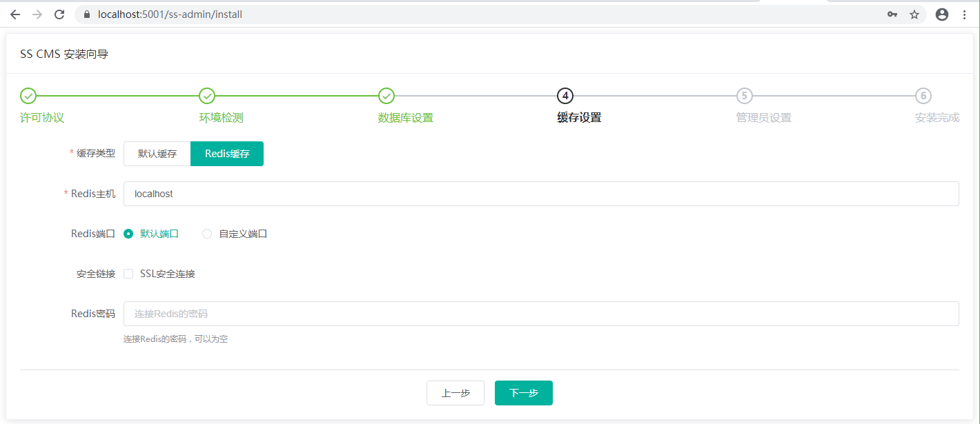Click the hint text 连接Redis的密码，可以为空

point(176,339)
